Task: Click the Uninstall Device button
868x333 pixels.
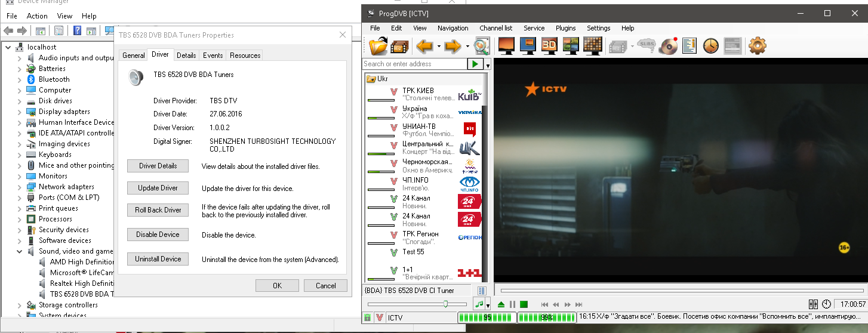Action: pyautogui.click(x=158, y=259)
